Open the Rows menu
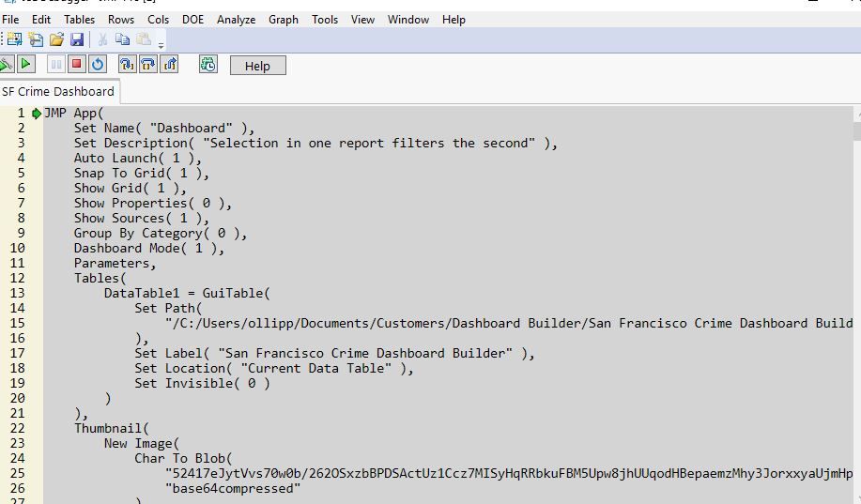The width and height of the screenshot is (861, 504). coord(121,20)
